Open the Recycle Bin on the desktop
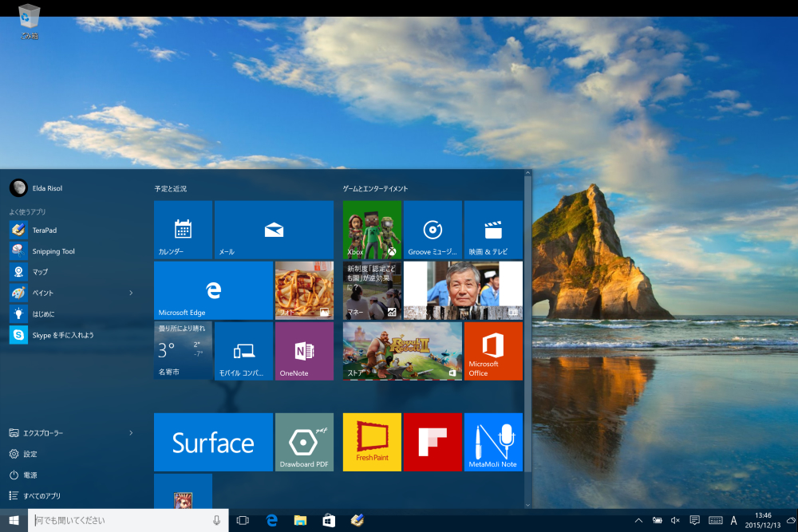Viewport: 798px width, 532px height. (x=29, y=22)
